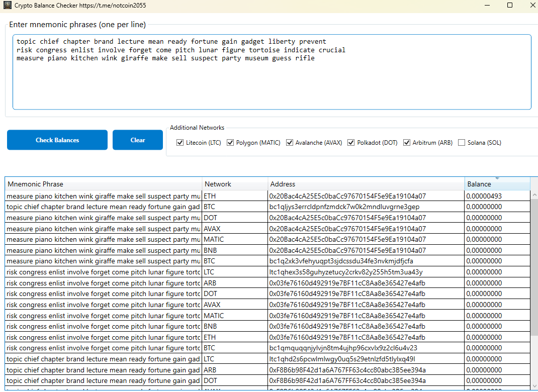This screenshot has height=392, width=538.
Task: Toggle the Litecoin (LTC) checkbox
Action: (x=180, y=143)
